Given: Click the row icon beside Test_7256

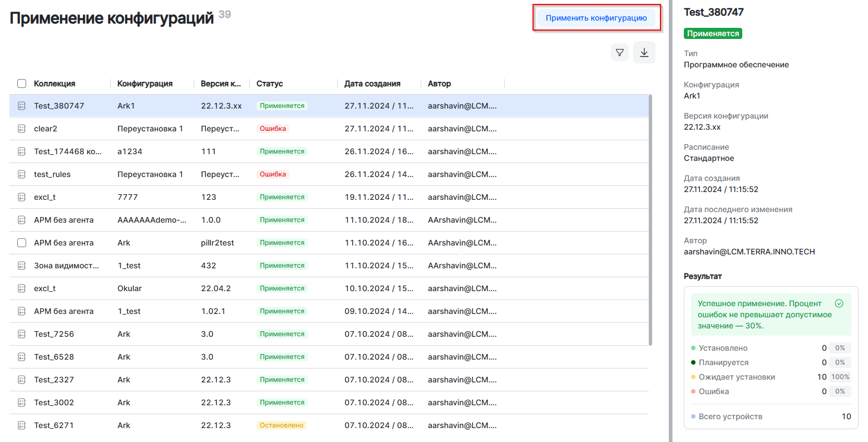Looking at the screenshot, I should click(x=22, y=334).
